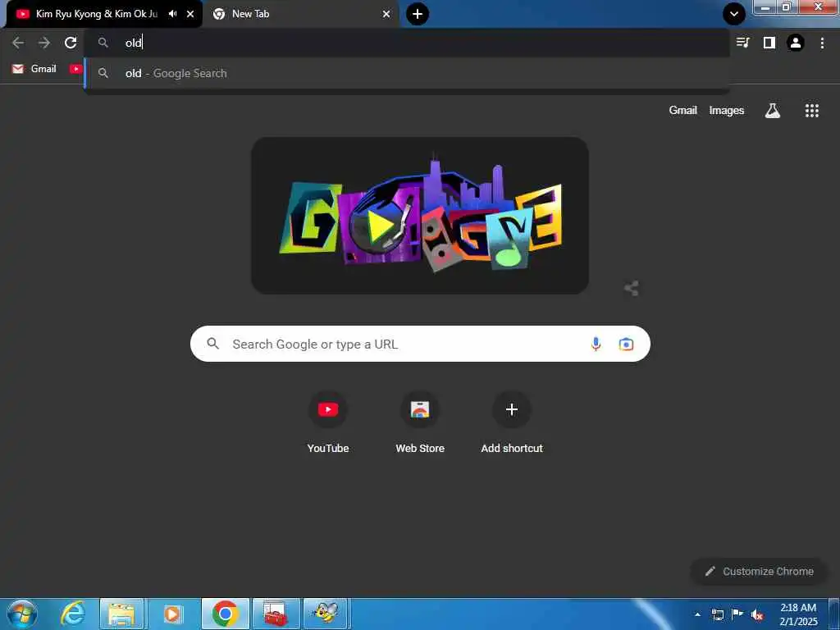Screen dimensions: 840x630
Task: Open the Gmail link on New Tab page
Action: [682, 111]
